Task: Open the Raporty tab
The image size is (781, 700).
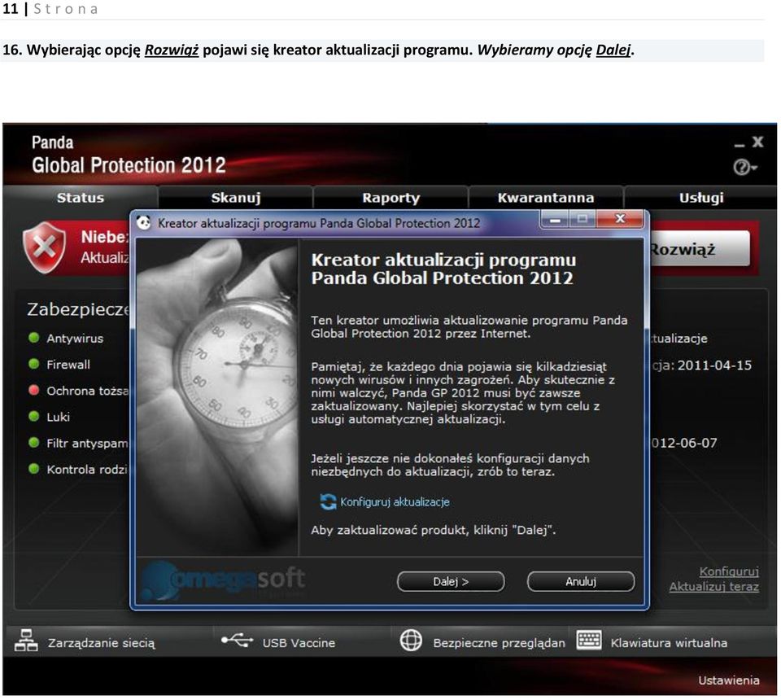Action: coord(391,198)
